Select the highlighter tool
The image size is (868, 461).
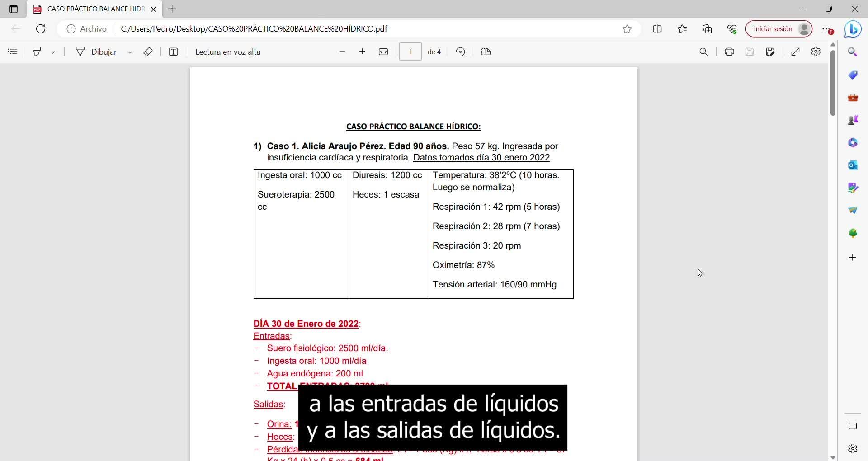click(x=37, y=52)
